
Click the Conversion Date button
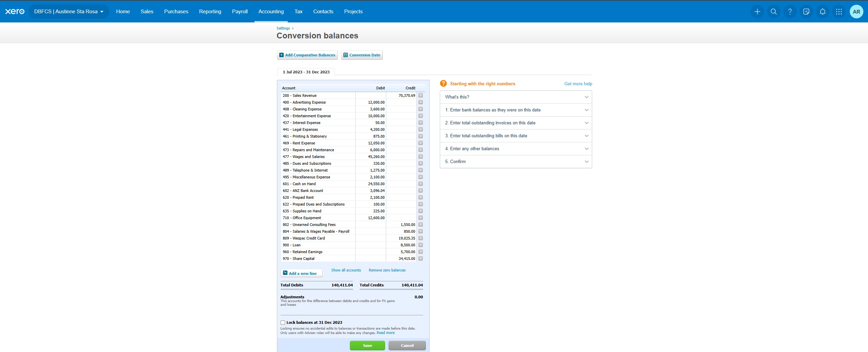pos(362,55)
